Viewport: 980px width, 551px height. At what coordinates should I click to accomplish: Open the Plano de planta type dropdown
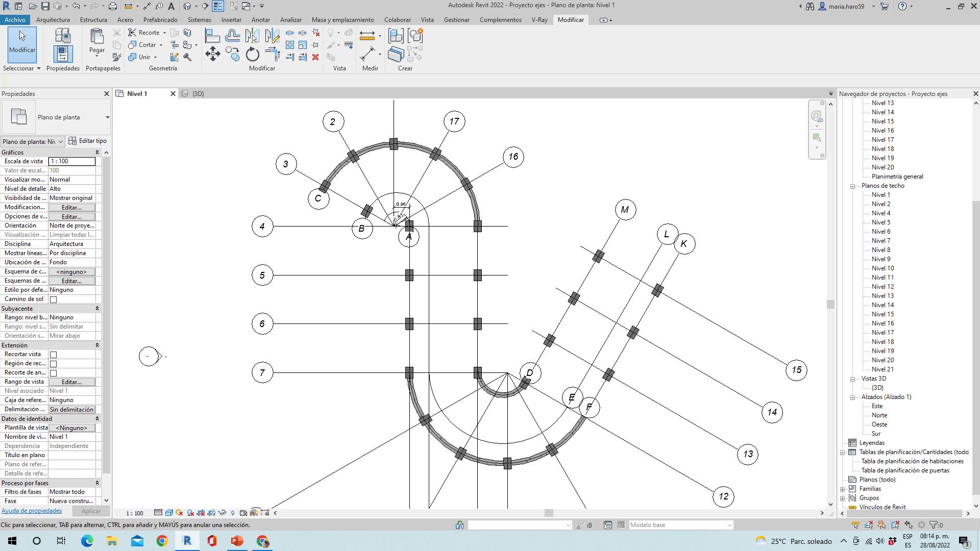(107, 117)
